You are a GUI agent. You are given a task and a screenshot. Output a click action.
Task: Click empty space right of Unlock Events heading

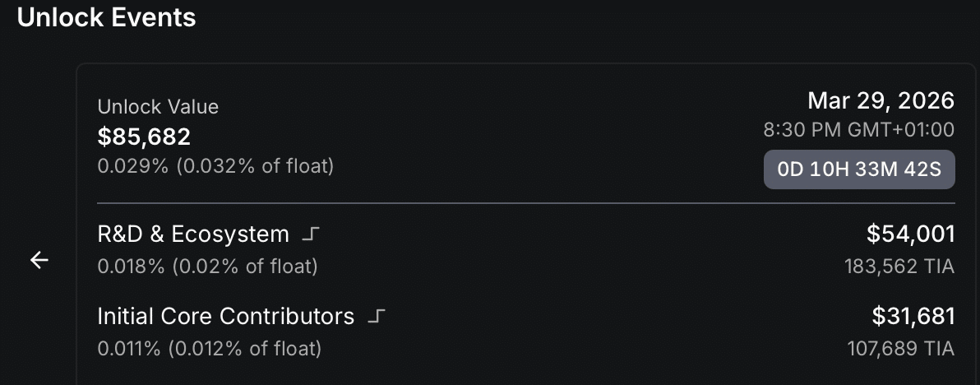[576, 18]
